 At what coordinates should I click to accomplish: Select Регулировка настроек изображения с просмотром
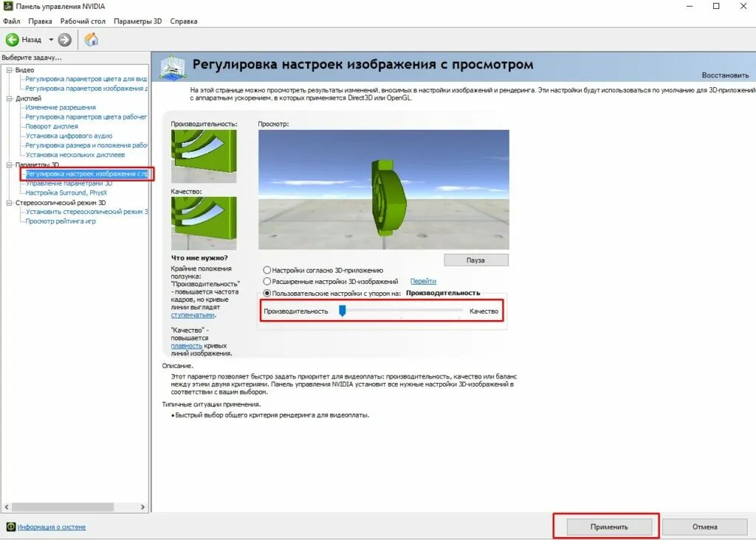tap(87, 173)
